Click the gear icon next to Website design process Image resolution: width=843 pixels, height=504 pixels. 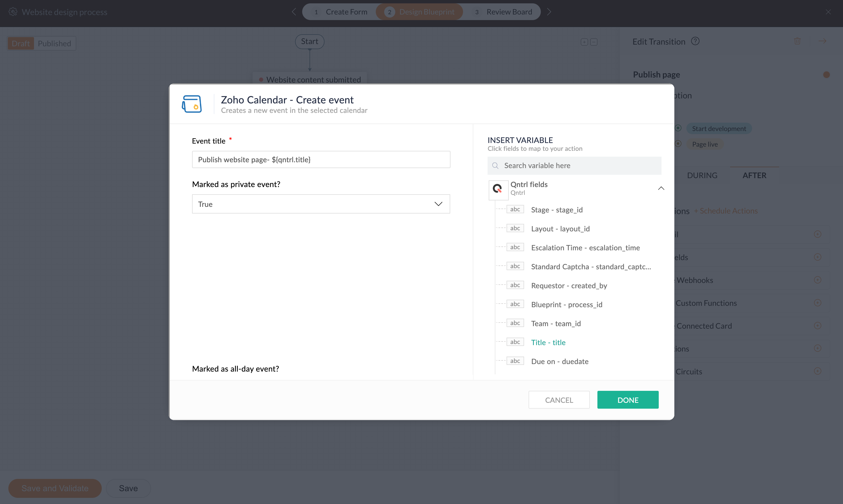pos(13,12)
